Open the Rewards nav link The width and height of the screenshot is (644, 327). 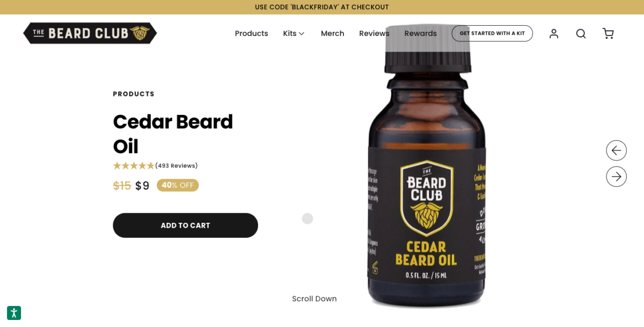click(420, 33)
